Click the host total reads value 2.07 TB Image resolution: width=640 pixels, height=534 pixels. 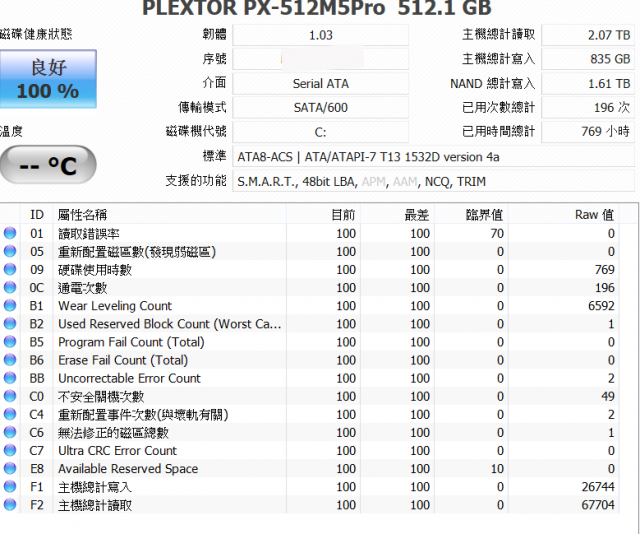(588, 35)
